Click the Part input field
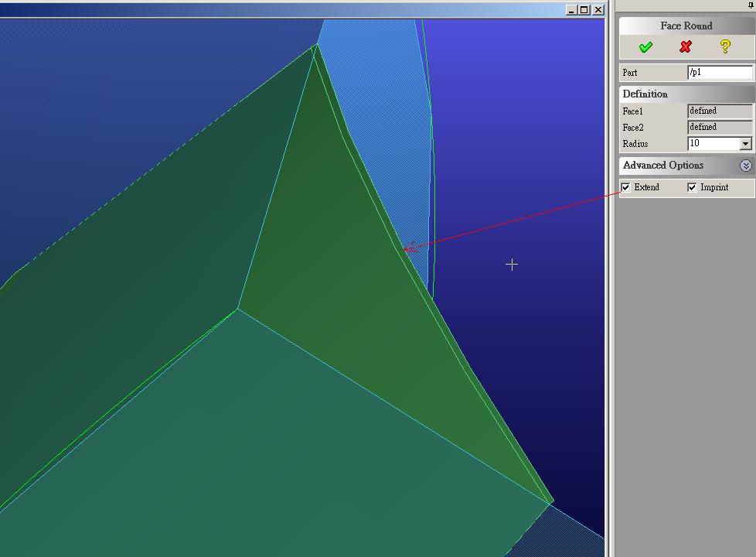 (x=720, y=73)
